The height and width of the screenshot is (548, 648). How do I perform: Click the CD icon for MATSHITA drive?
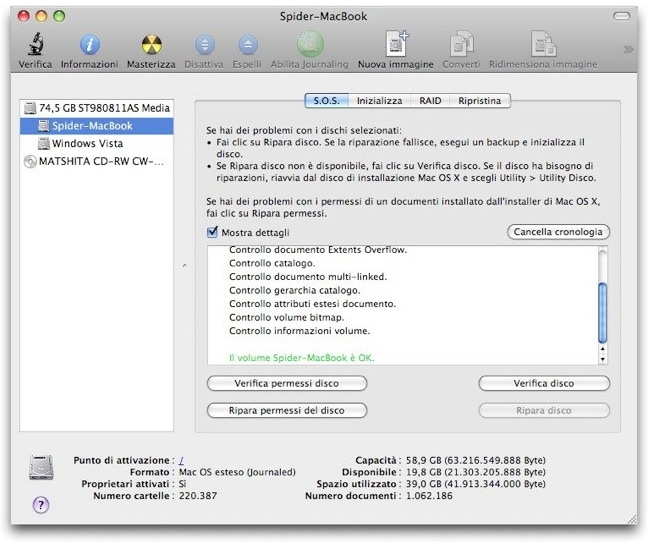30,161
